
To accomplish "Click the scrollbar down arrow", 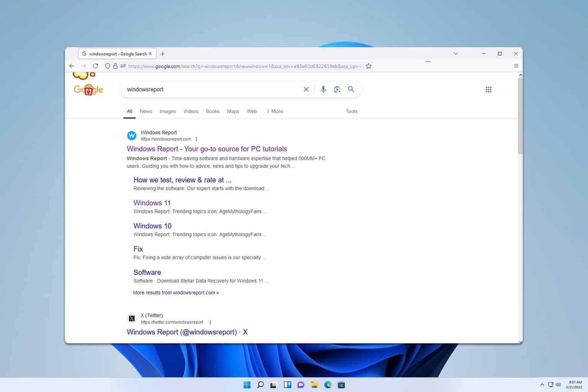I will point(520,341).
